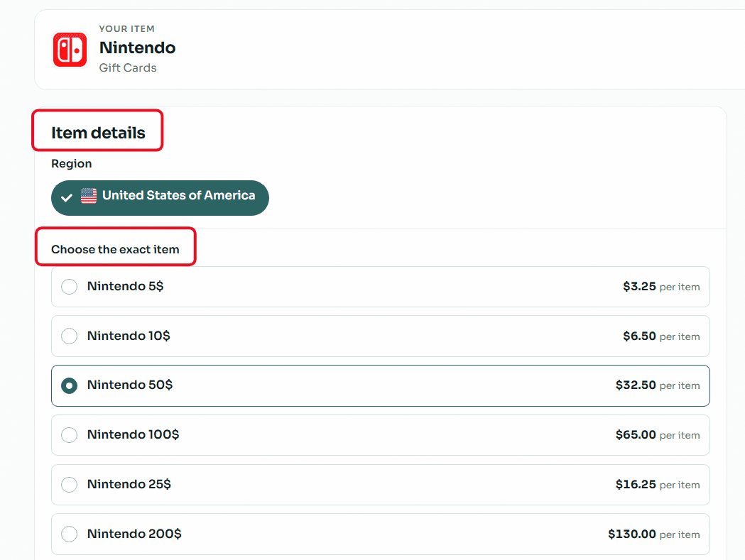Click the Item details heading

point(98,133)
